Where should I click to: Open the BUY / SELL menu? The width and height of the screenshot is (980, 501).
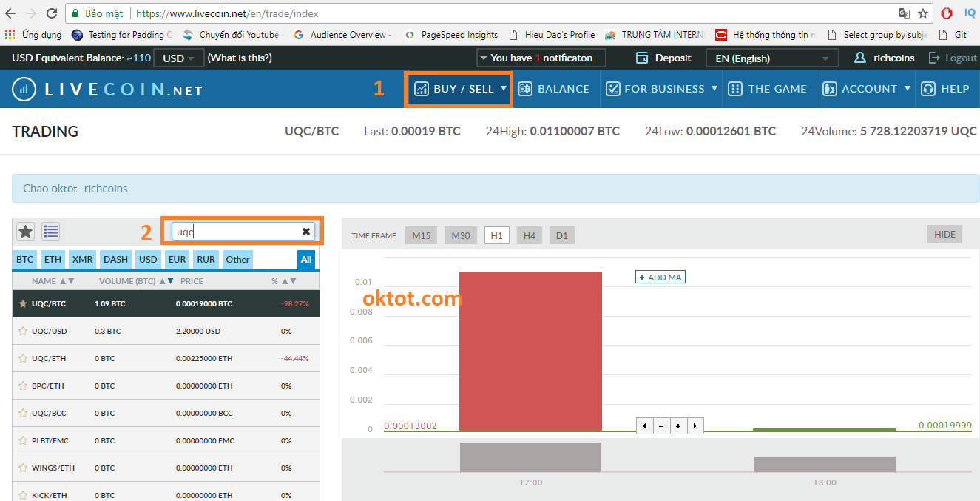point(459,89)
